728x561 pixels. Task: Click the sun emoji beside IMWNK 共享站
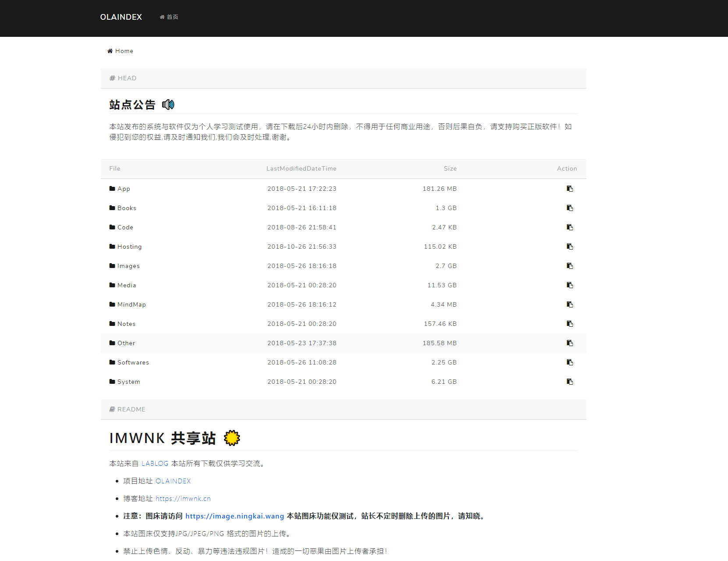pos(232,438)
